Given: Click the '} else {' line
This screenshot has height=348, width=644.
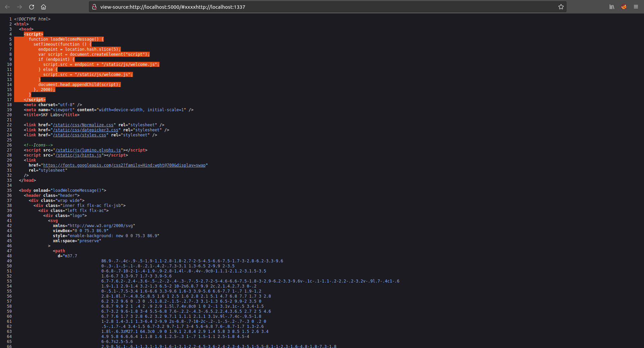Looking at the screenshot, I should pyautogui.click(x=48, y=70).
